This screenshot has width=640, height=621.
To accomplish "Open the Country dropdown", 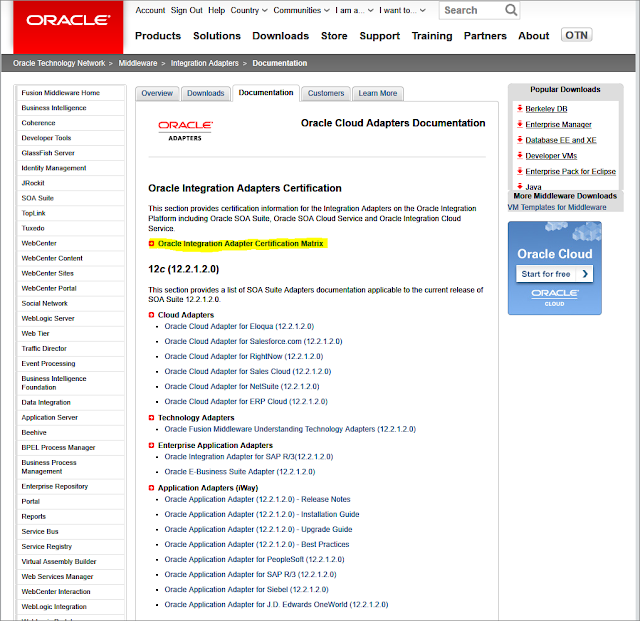I will [x=249, y=10].
